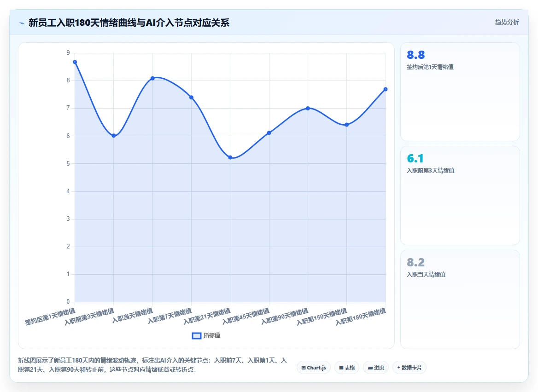This screenshot has height=392, width=538.
Task: Click x-axis label 入职第21天情绪值
Action: (x=207, y=316)
